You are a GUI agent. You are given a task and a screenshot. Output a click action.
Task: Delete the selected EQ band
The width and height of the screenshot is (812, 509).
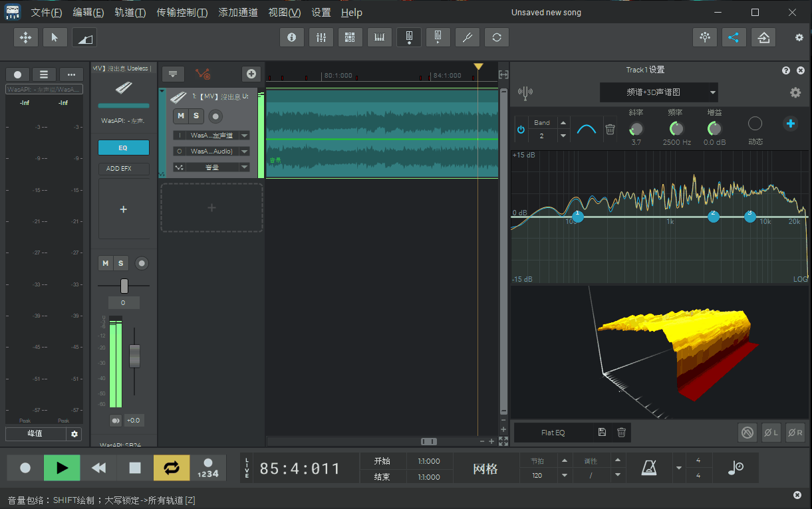point(610,130)
